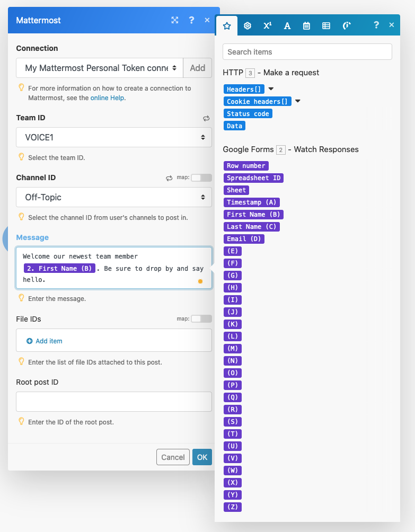This screenshot has width=415, height=532.
Task: Insert the Status code item
Action: click(248, 114)
